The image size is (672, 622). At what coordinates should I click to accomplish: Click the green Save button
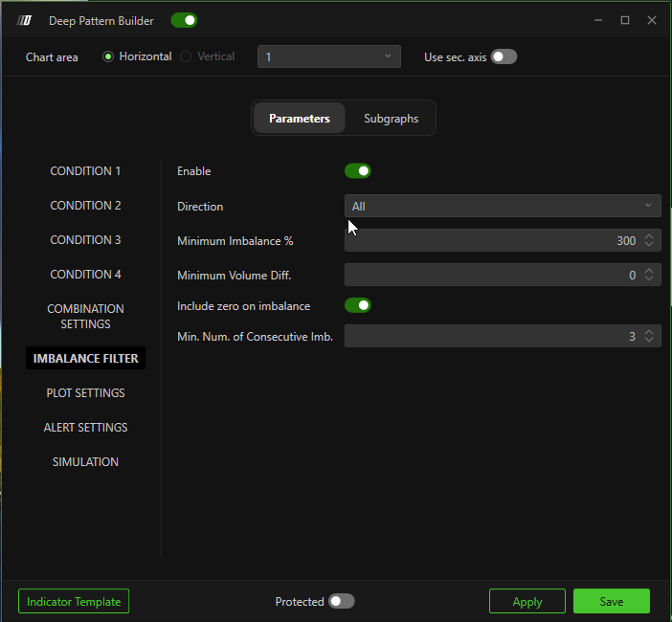point(611,601)
